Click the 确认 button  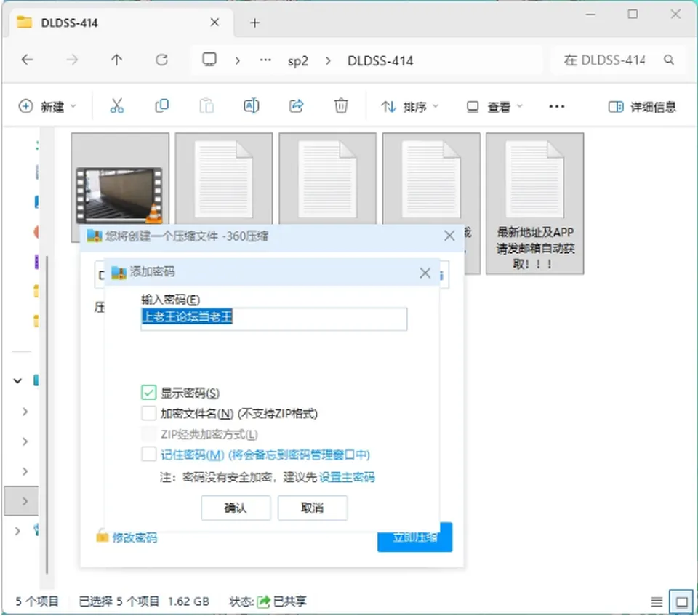[236, 508]
